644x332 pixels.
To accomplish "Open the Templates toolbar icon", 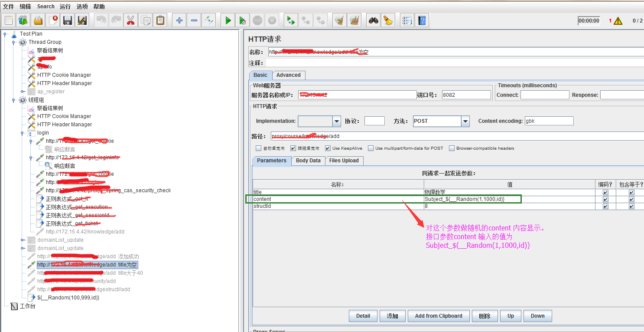I will coord(23,20).
